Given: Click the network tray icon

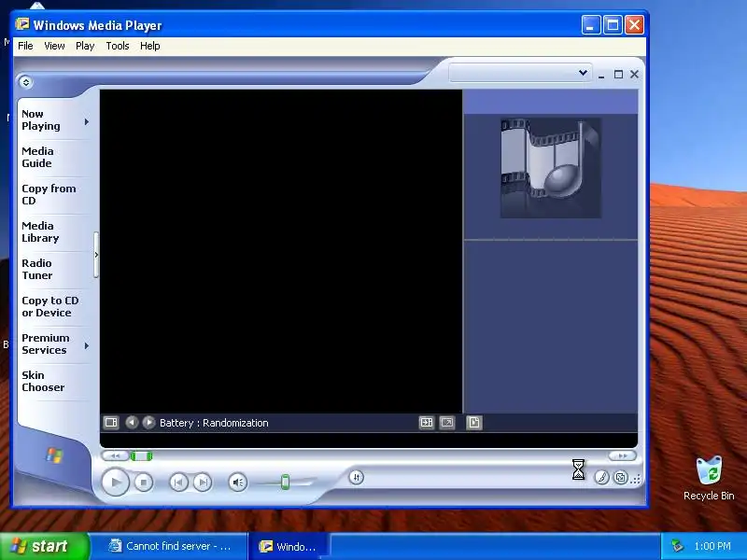Looking at the screenshot, I should 677,546.
